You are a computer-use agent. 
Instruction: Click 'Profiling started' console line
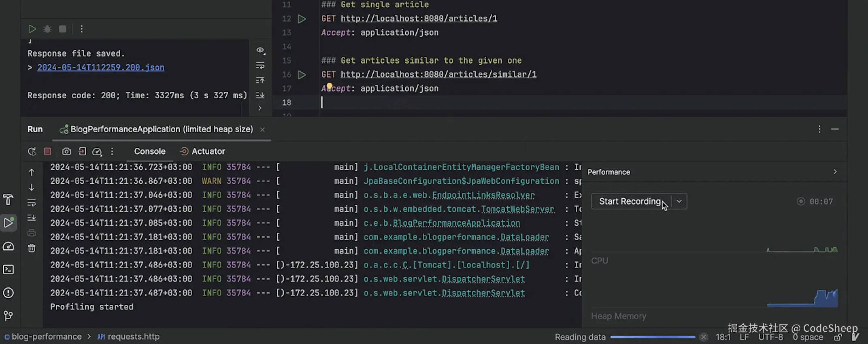[x=92, y=307]
